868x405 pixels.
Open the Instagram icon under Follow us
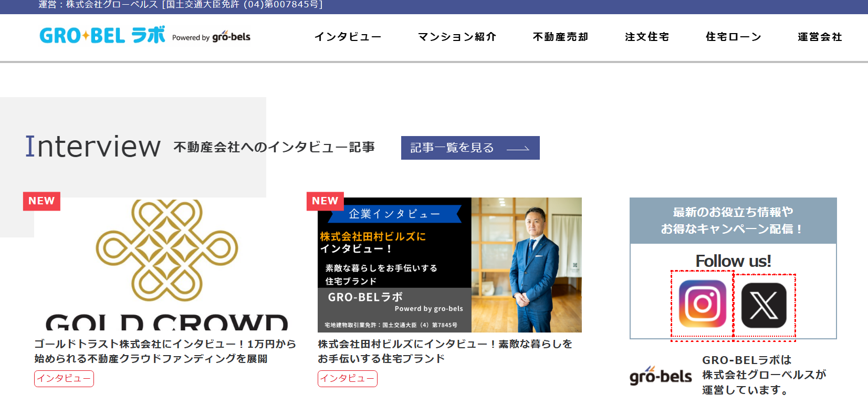point(702,304)
